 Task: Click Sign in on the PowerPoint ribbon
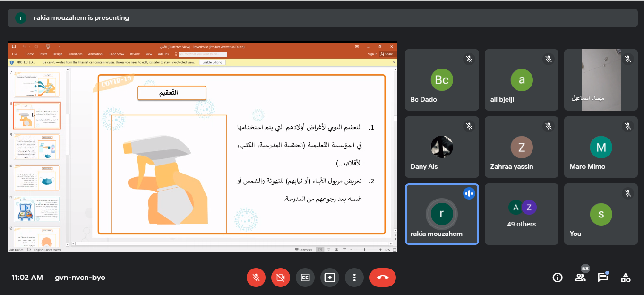coord(372,54)
